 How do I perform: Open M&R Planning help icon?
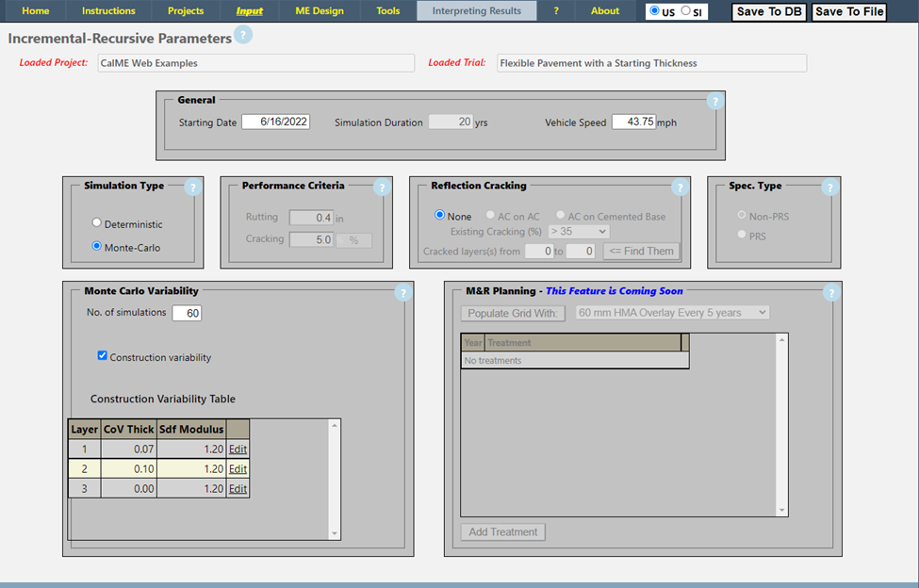(x=830, y=293)
